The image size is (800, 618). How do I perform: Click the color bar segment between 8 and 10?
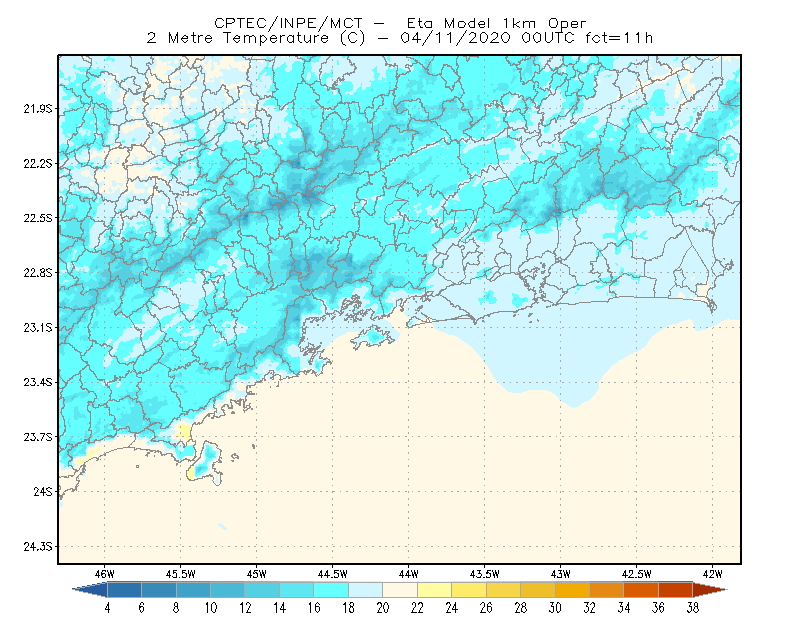coord(193,590)
